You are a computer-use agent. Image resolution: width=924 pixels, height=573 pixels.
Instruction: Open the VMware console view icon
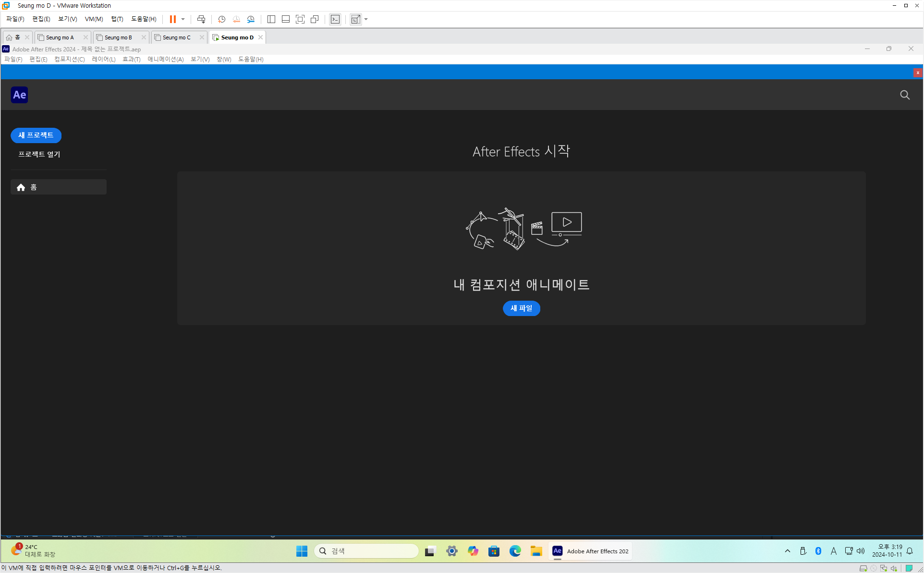point(335,19)
